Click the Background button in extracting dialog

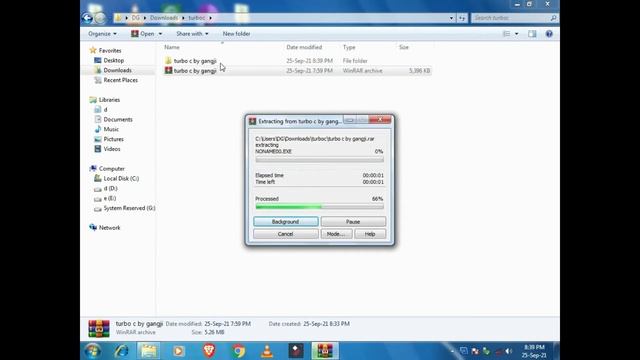tap(286, 222)
